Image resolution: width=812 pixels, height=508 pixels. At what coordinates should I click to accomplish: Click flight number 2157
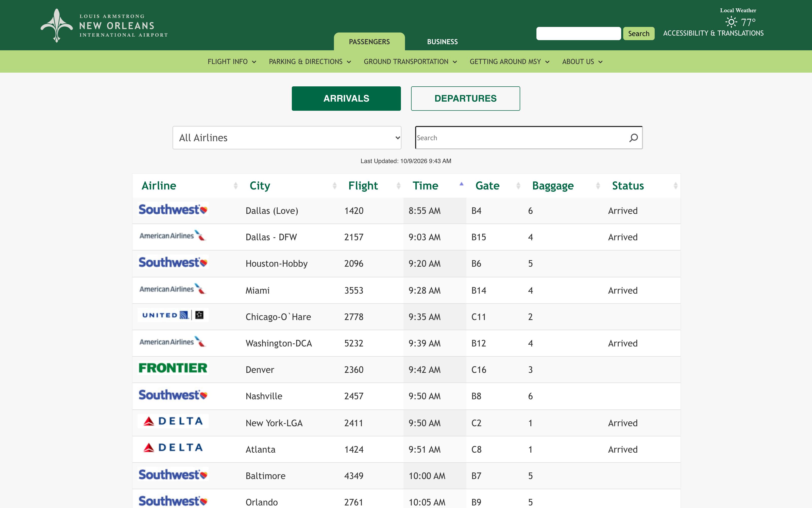354,237
